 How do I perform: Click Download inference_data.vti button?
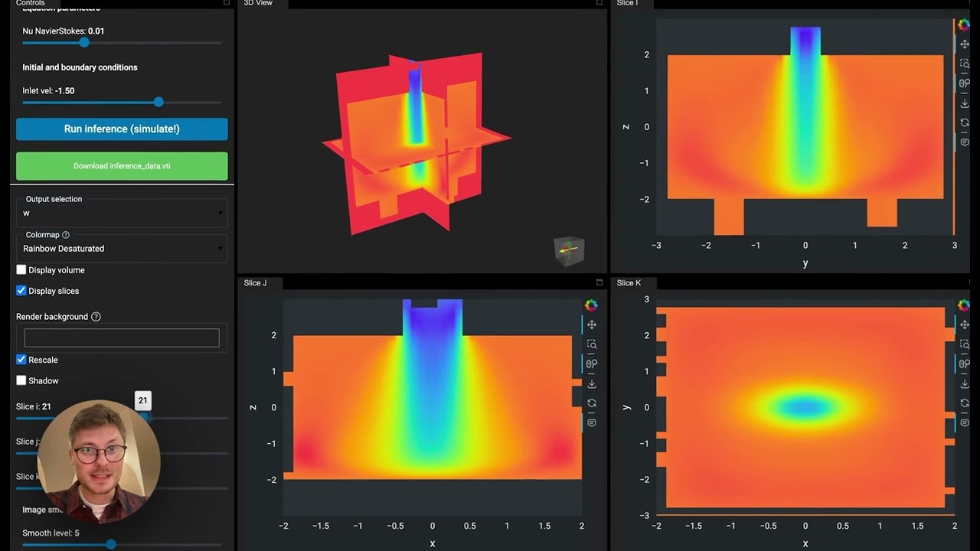pos(122,165)
